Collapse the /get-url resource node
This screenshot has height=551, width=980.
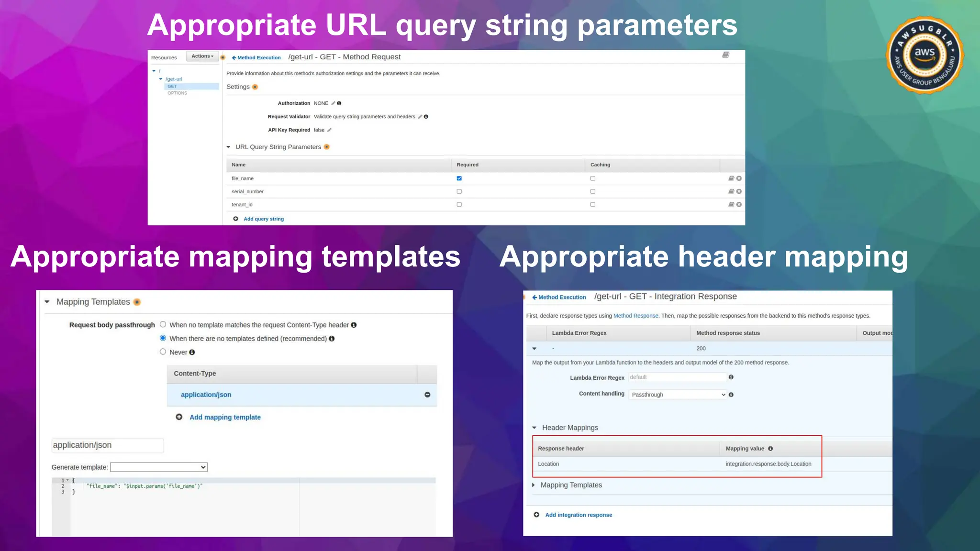[x=161, y=79]
